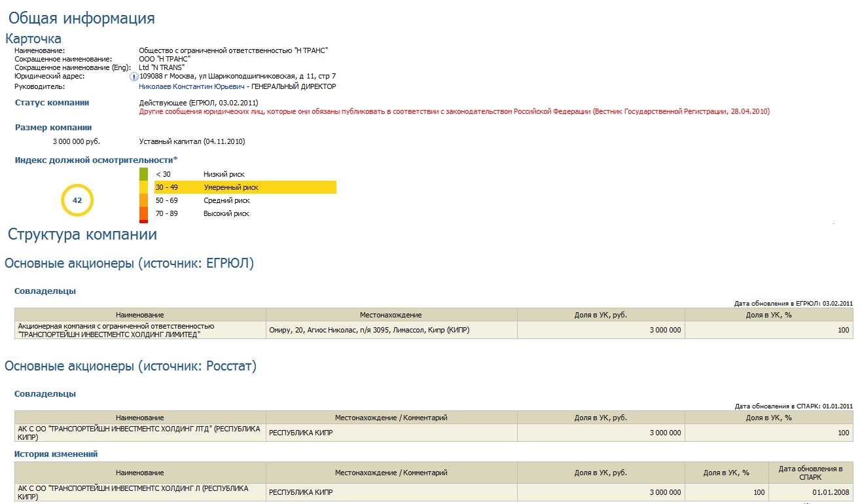Screen dimensions: 862x504
Task: Click the Статус компании section label
Action: [x=52, y=103]
